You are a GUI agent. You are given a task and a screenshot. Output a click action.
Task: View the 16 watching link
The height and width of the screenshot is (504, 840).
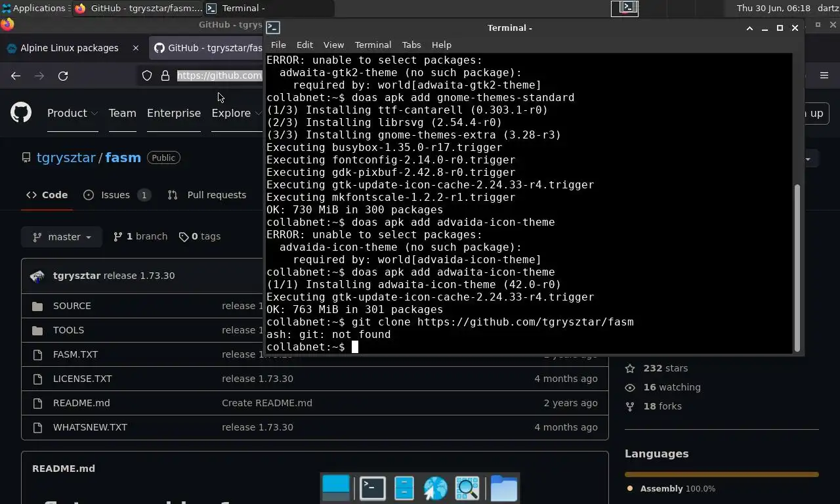click(663, 387)
